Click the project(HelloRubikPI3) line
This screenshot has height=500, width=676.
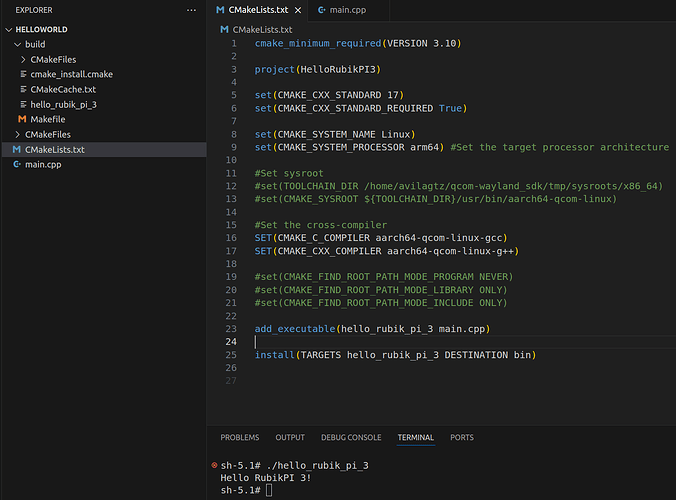coord(318,69)
